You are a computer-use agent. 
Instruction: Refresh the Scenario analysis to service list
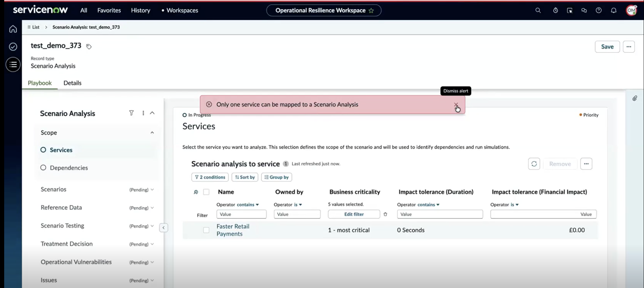pyautogui.click(x=534, y=164)
